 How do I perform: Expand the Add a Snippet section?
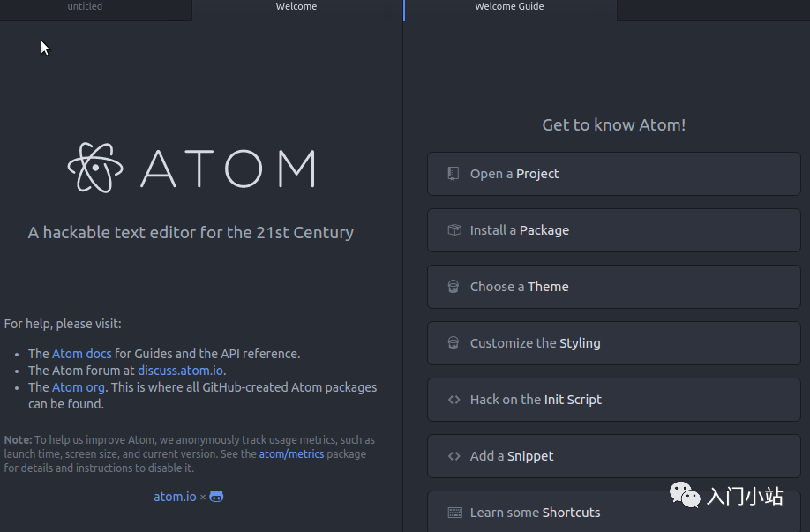tap(614, 456)
